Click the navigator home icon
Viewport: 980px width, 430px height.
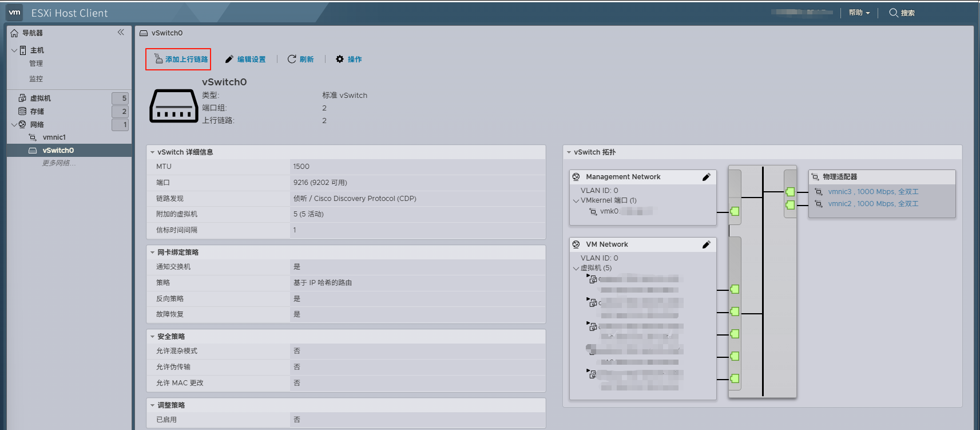(14, 33)
